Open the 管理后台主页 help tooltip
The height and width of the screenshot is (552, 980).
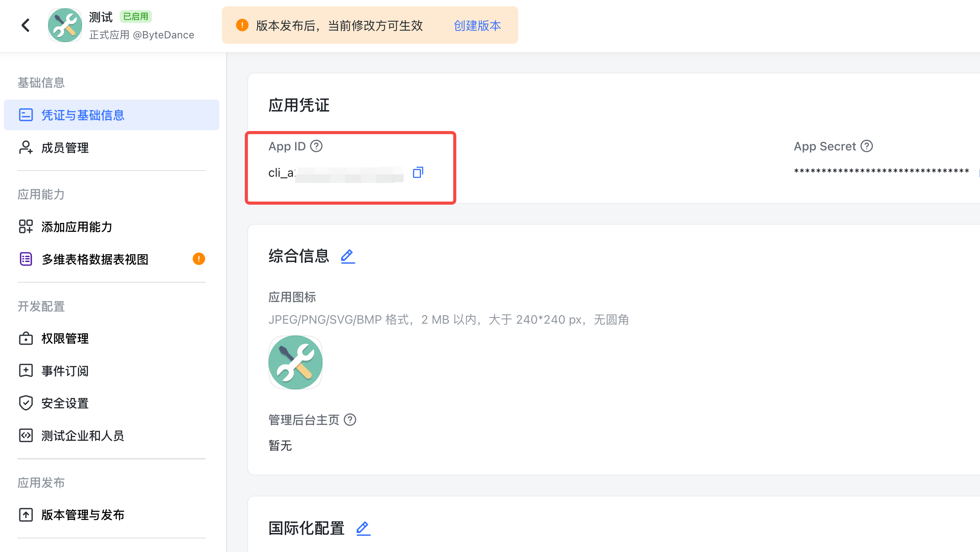pyautogui.click(x=351, y=419)
